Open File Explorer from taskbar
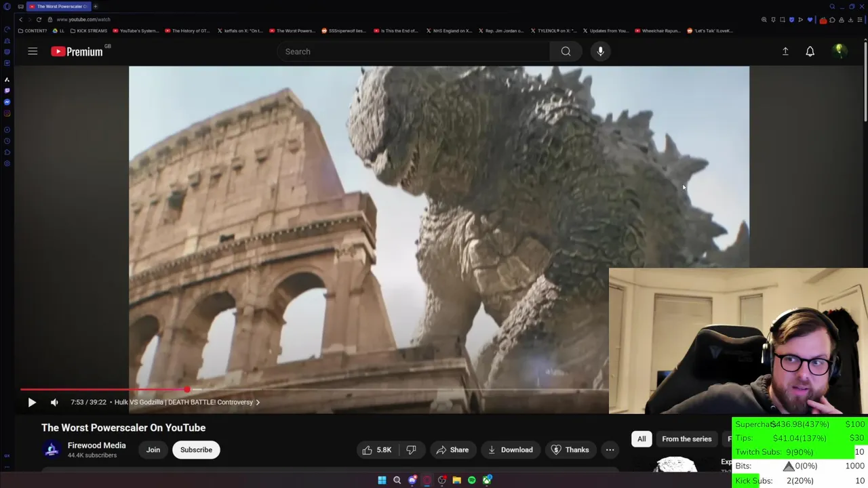The width and height of the screenshot is (868, 488). tap(456, 480)
